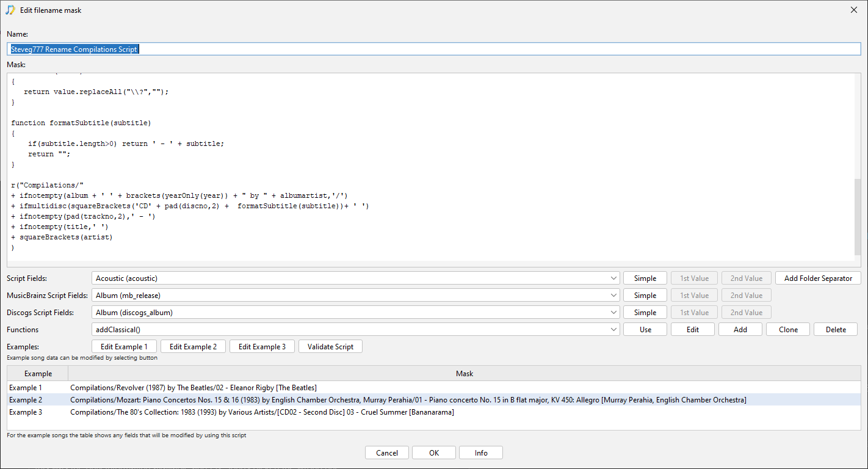Open the Script Fields dropdown
This screenshot has height=469, width=868.
[x=356, y=278]
